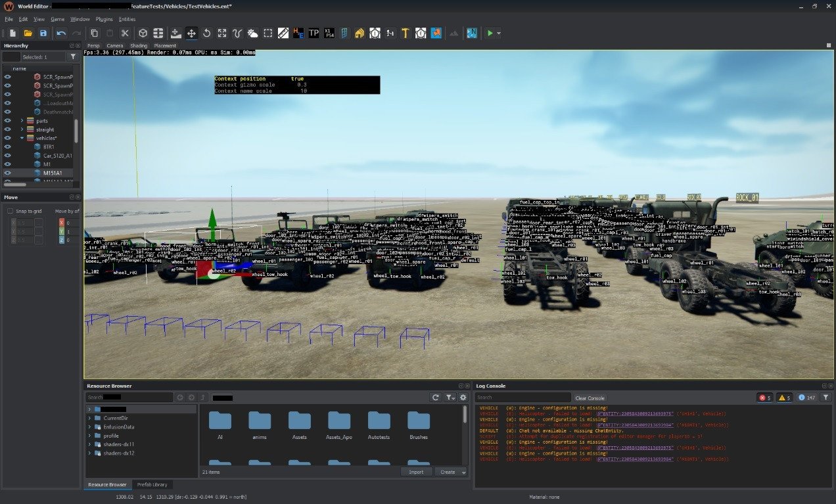Expand the EnfusionData folder tree
The width and height of the screenshot is (836, 504).
coord(89,426)
